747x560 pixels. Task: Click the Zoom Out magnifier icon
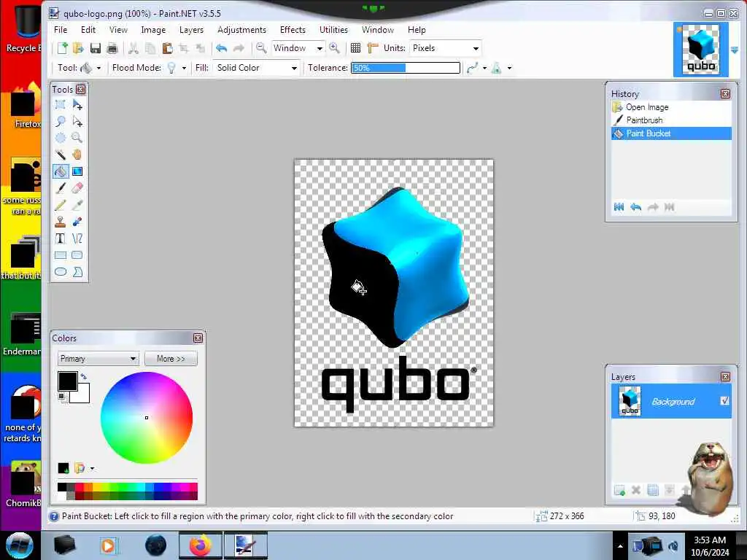261,48
